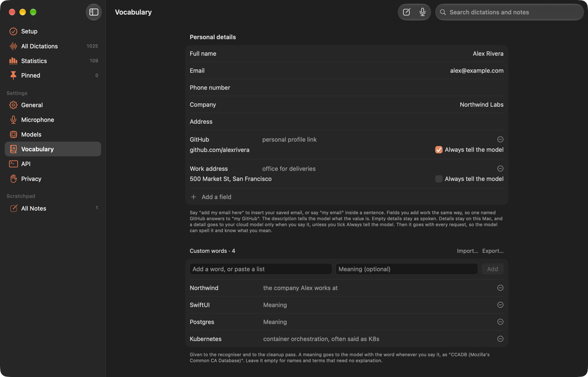Click the Setup checkmark icon
This screenshot has width=588, height=377.
point(13,31)
